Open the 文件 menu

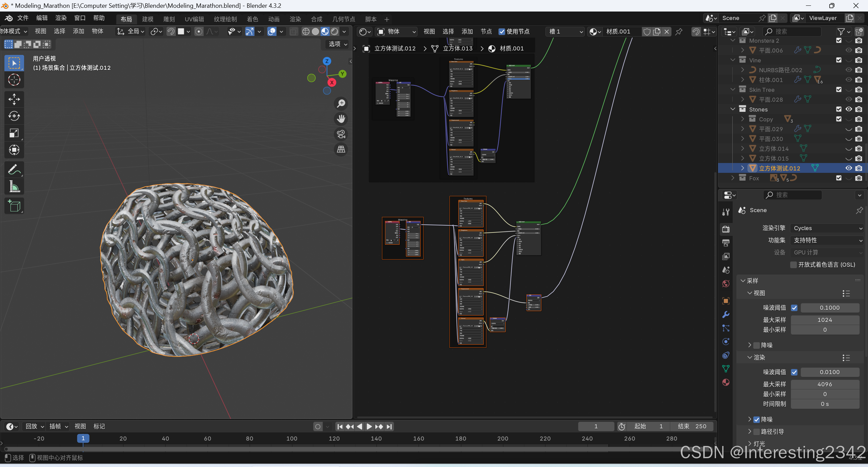pos(23,18)
